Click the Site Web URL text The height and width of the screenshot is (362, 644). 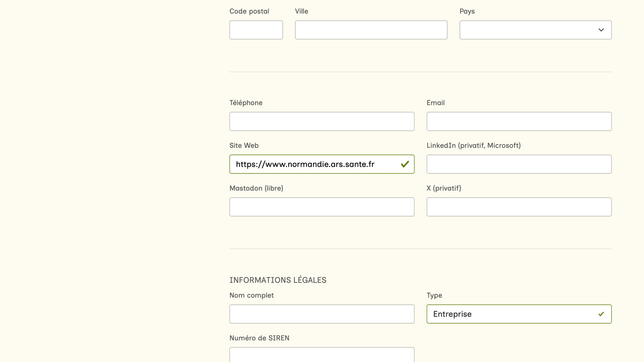click(305, 164)
